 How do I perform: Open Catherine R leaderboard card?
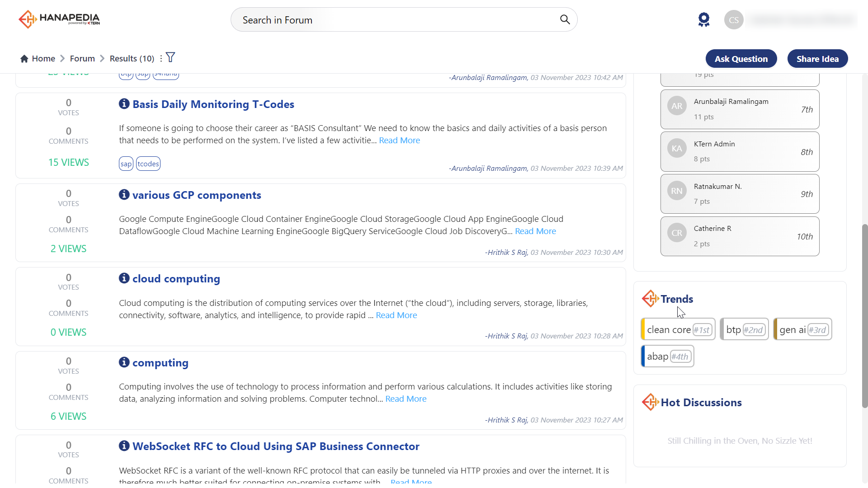tap(740, 236)
